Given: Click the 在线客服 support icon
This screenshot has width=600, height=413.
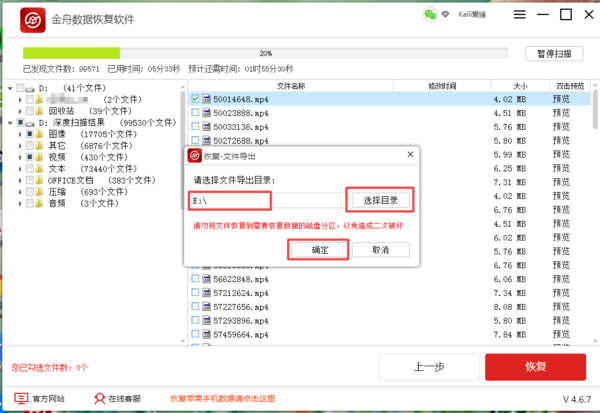Looking at the screenshot, I should click(x=100, y=398).
